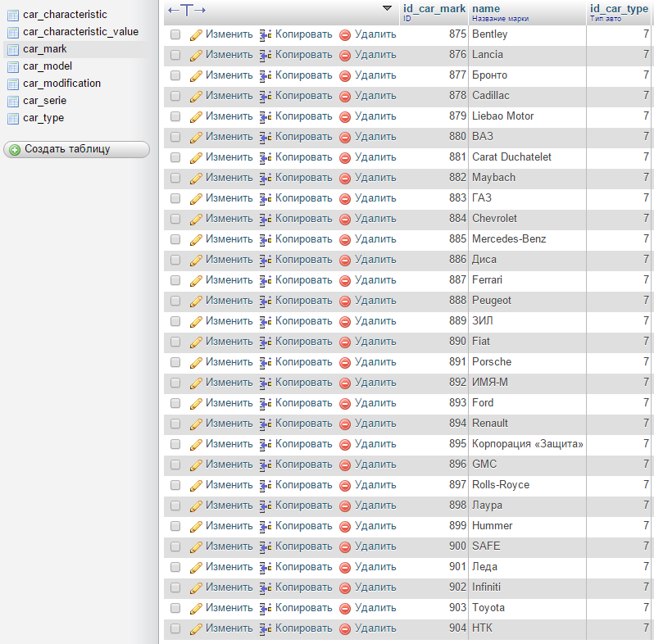Click copy icon in Lancia row

(x=266, y=56)
